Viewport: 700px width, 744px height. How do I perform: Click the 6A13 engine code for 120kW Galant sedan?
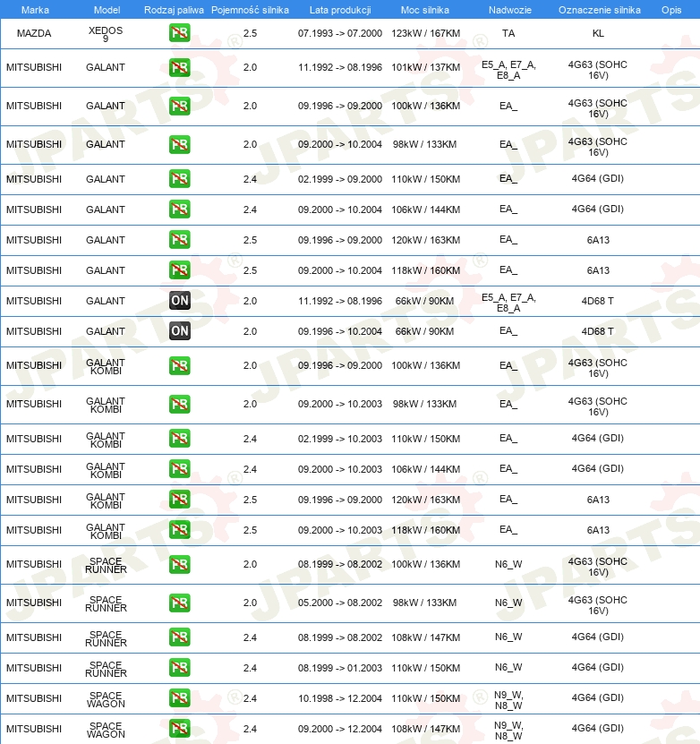tap(598, 240)
